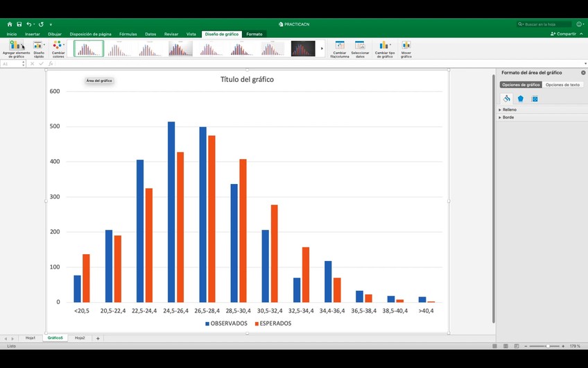Viewport: 588px width, 368px height.
Task: Open Cambiar tipo de gráfico dropdown
Action: click(385, 49)
